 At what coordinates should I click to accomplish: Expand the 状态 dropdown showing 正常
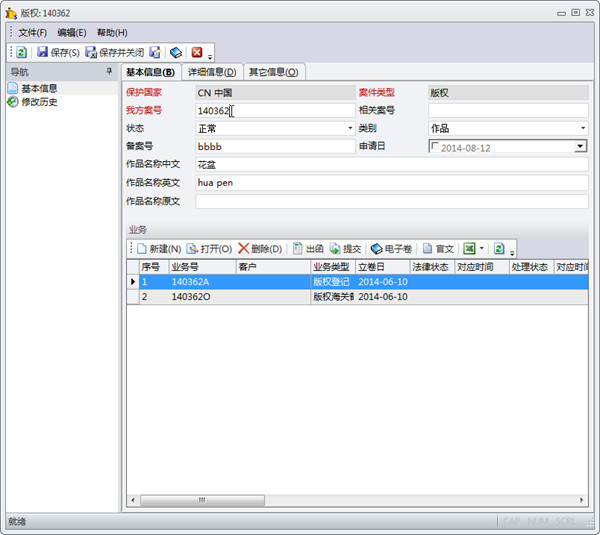pyautogui.click(x=350, y=128)
